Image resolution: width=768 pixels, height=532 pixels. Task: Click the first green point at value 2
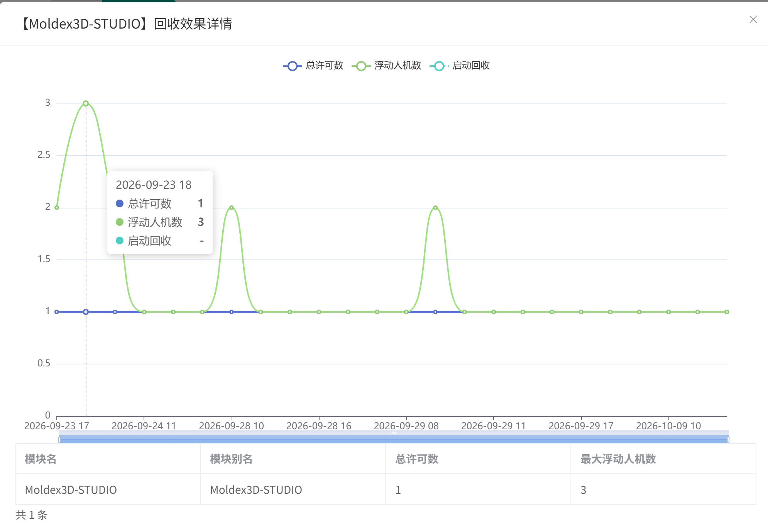57,208
